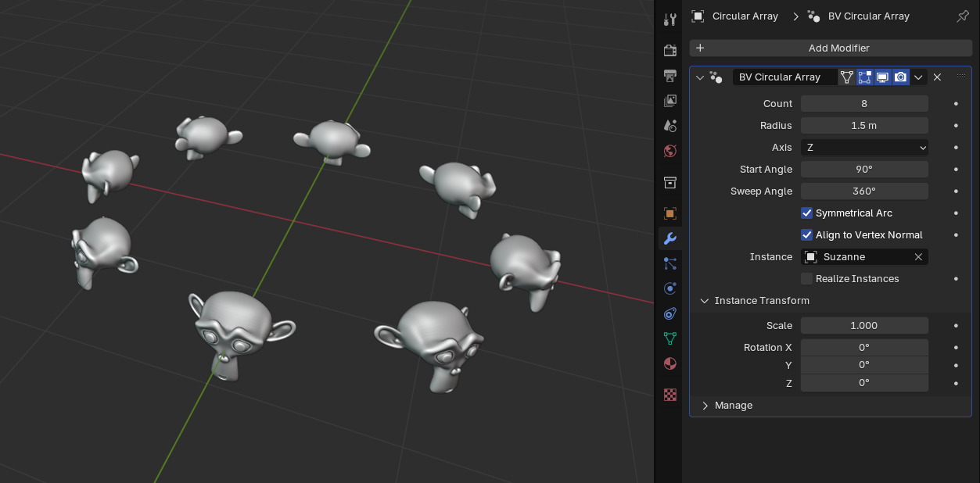Click the modifier panel drag handle grip
980x483 pixels.
tap(961, 77)
